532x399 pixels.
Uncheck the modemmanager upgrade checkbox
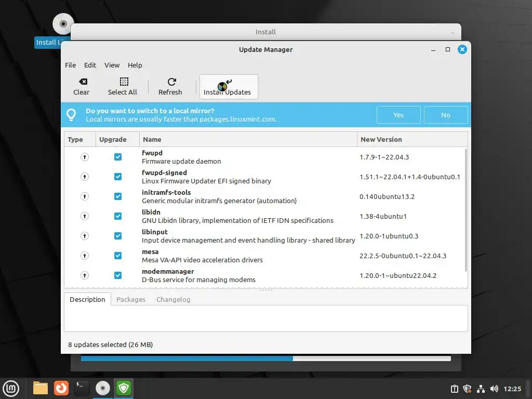[118, 275]
